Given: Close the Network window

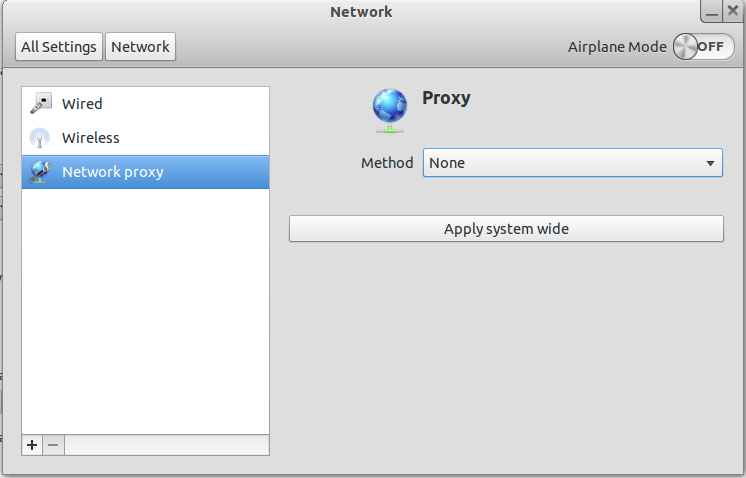Looking at the screenshot, I should [x=733, y=11].
